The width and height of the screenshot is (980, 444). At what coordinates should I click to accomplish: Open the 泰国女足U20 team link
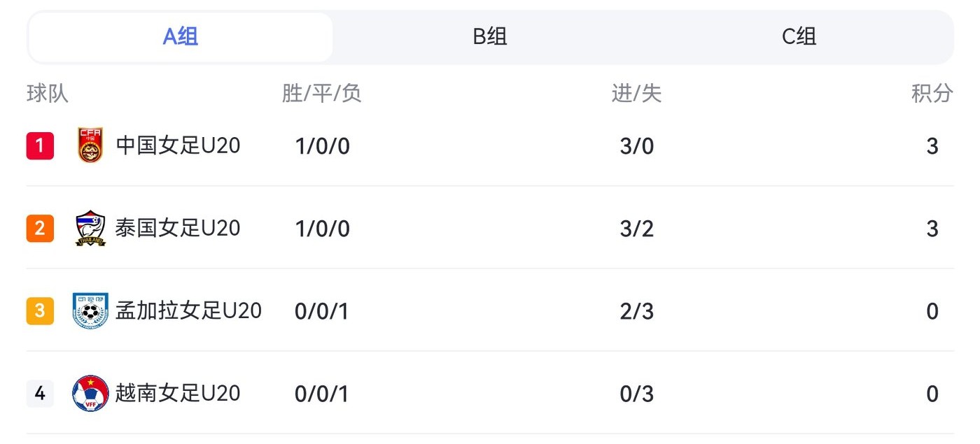click(178, 228)
